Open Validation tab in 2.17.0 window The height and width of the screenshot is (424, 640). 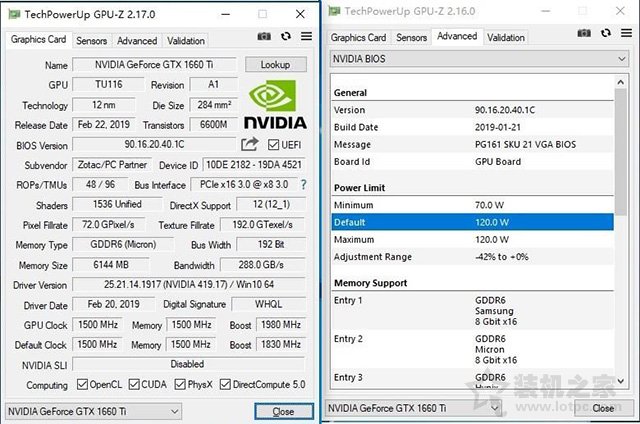pos(186,41)
